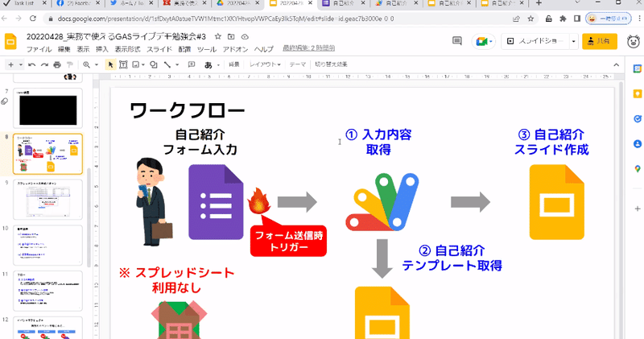Open the account avatar menu
This screenshot has height=339, width=644.
click(634, 41)
